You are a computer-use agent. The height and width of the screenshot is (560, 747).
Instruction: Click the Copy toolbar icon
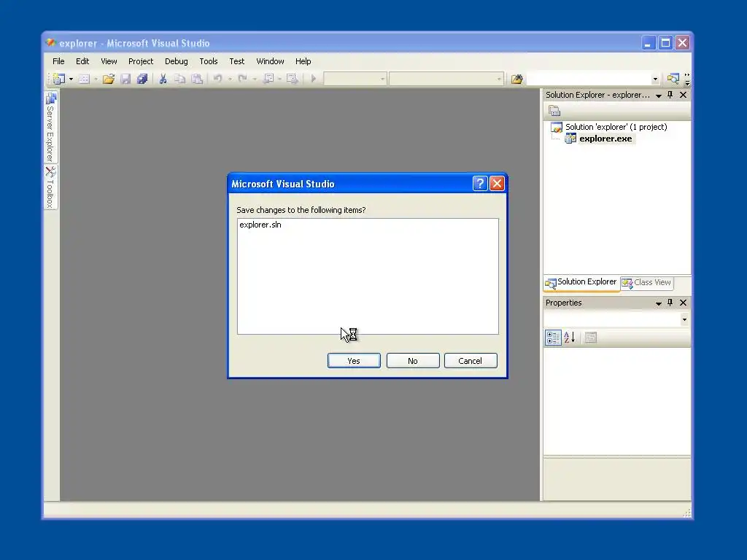(x=179, y=79)
